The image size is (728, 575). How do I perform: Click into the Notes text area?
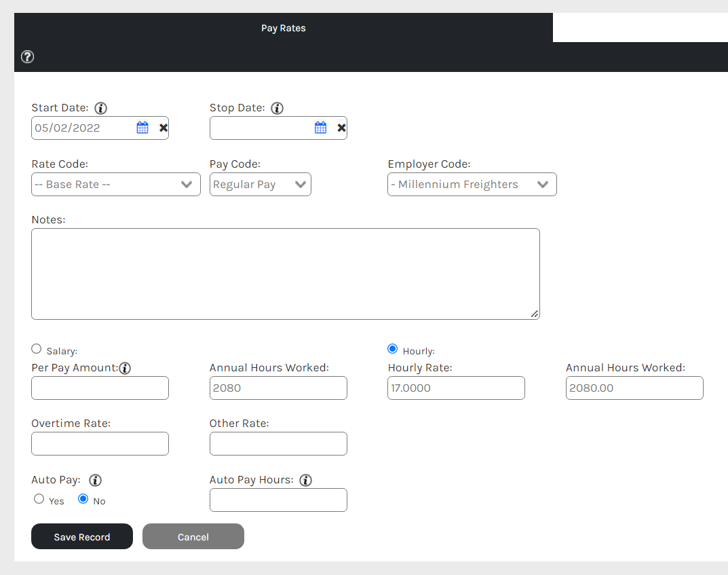coord(286,274)
